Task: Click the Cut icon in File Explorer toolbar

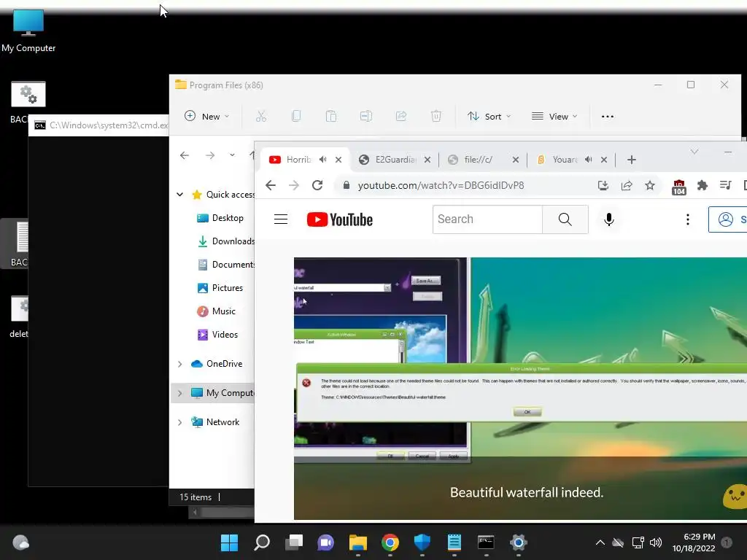Action: point(261,116)
